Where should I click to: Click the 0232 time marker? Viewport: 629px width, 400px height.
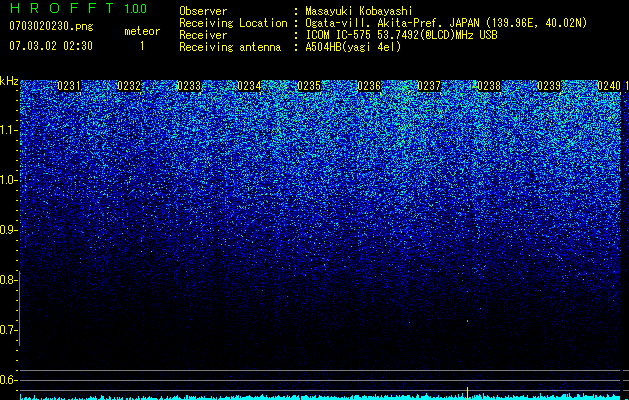[129, 86]
